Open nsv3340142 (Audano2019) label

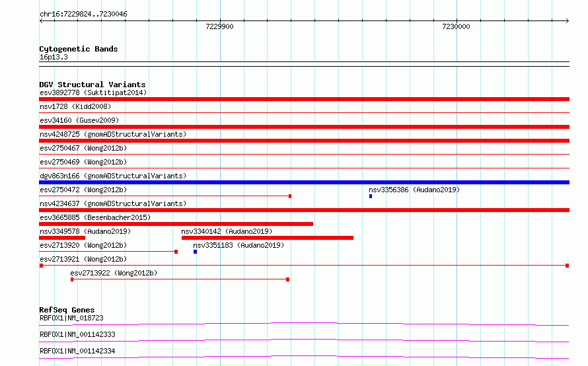tap(227, 231)
